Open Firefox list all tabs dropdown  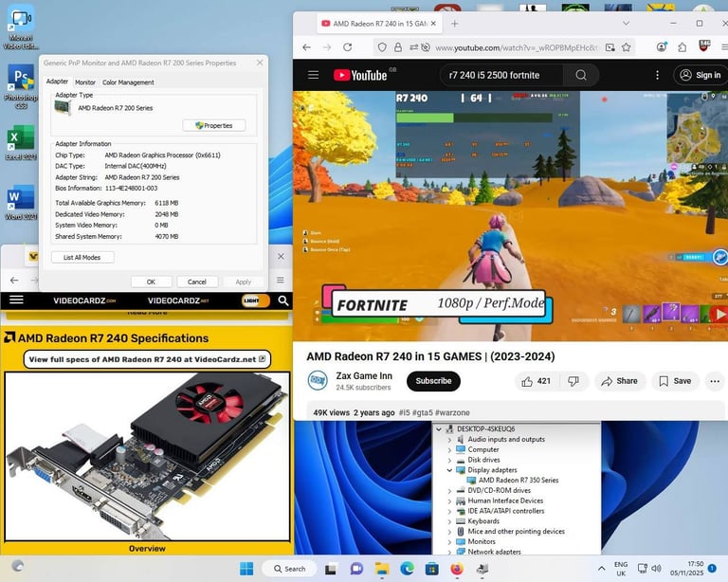click(x=626, y=23)
